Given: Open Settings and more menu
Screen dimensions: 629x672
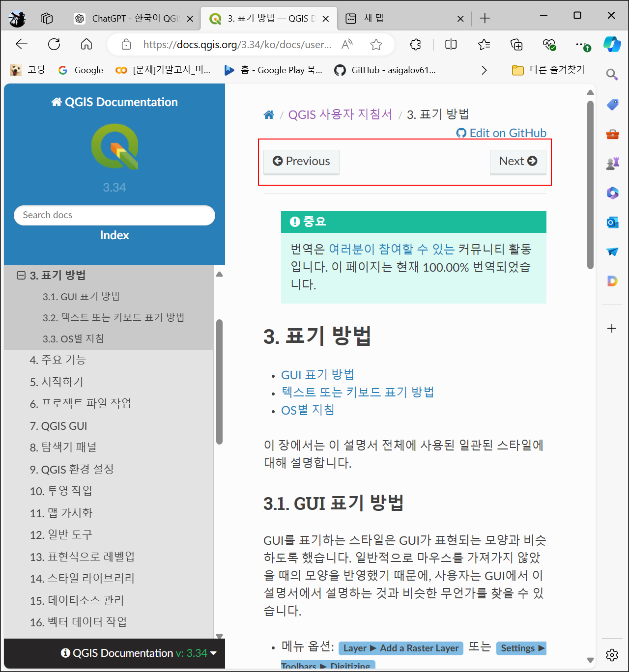Looking at the screenshot, I should [x=583, y=45].
